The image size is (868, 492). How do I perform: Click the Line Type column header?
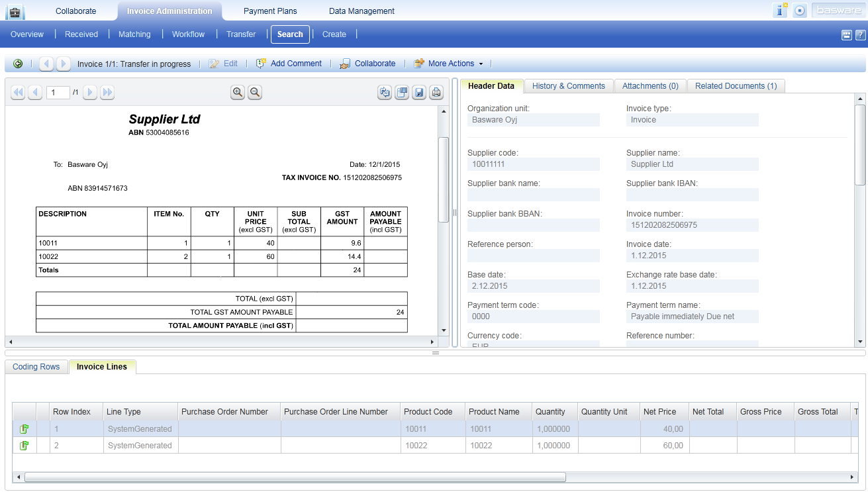point(140,412)
